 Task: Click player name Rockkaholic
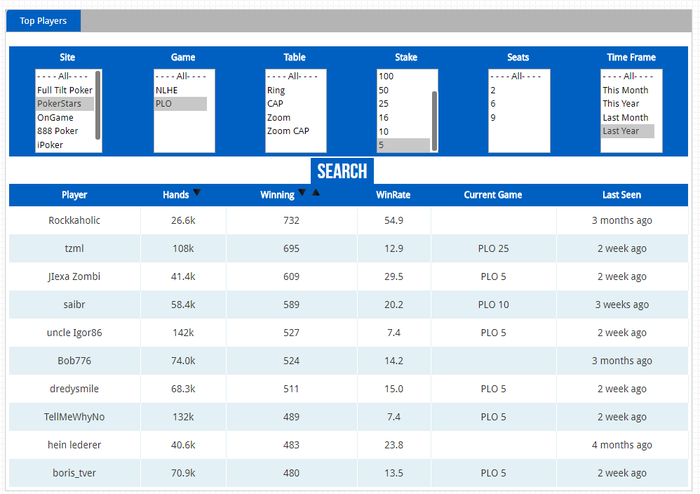(x=74, y=220)
